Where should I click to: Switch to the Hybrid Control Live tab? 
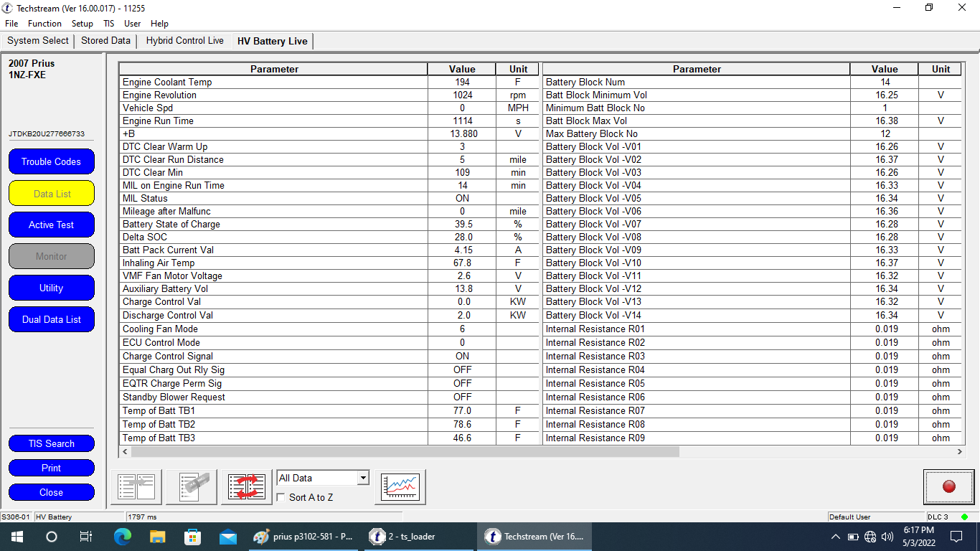click(x=184, y=41)
